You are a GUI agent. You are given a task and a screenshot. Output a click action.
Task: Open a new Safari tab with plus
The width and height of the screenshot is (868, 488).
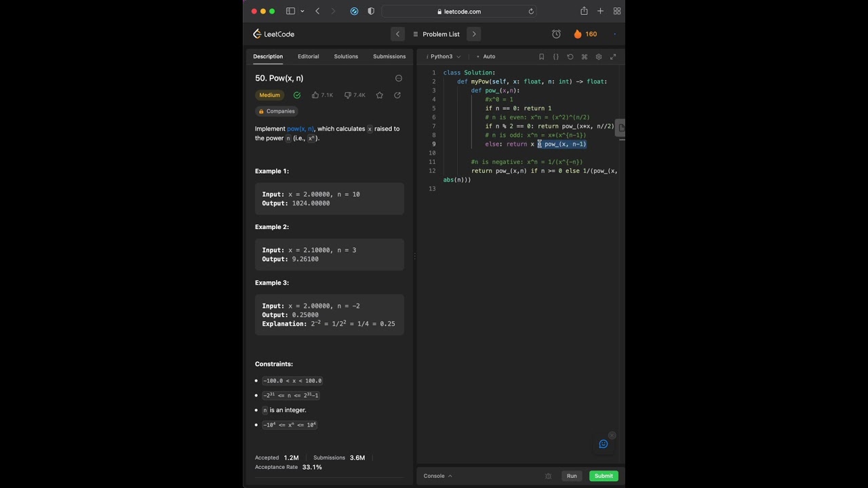(x=600, y=11)
